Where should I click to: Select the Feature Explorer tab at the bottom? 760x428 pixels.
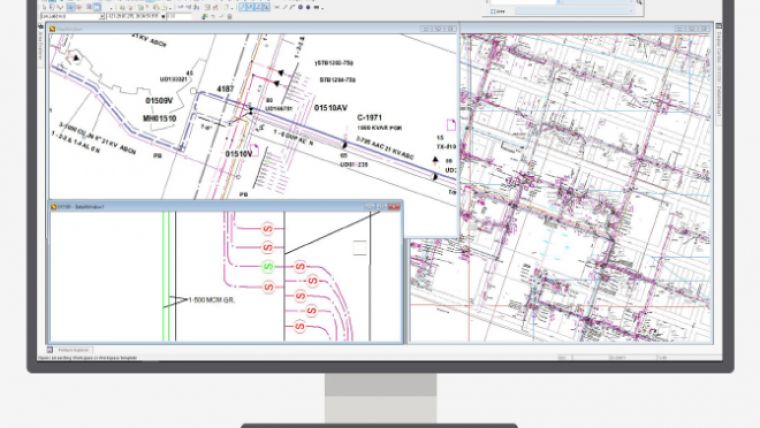pos(73,350)
